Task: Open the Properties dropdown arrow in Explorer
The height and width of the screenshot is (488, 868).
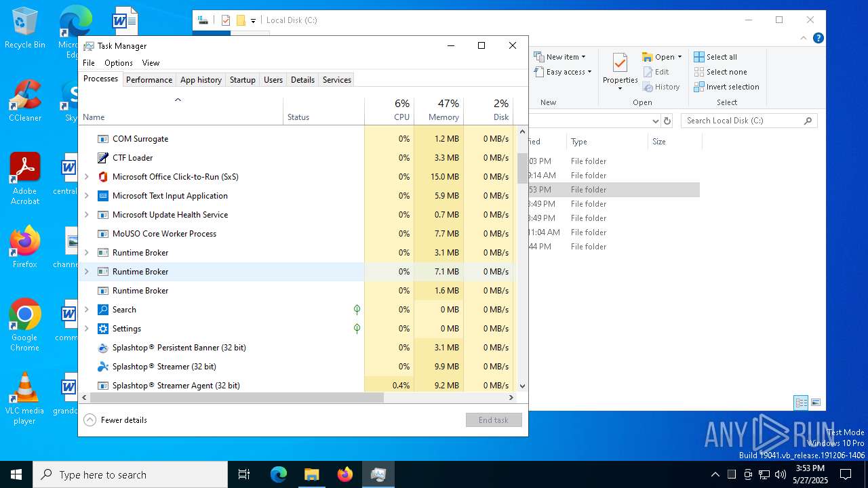Action: tap(620, 88)
